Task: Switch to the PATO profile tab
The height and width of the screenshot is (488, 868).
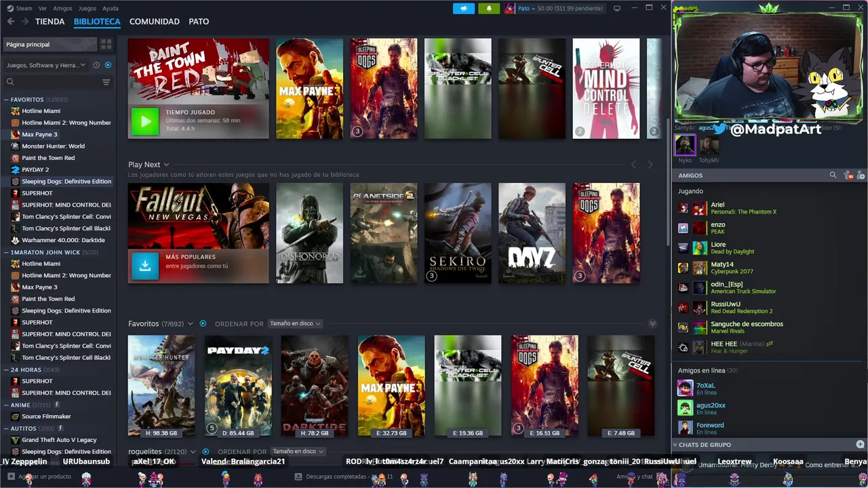Action: [x=199, y=22]
